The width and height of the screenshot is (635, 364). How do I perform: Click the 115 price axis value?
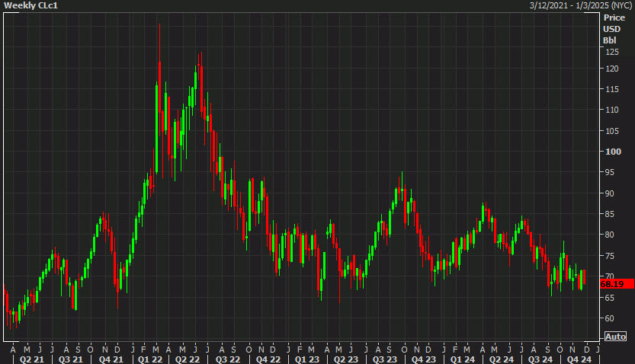click(612, 89)
